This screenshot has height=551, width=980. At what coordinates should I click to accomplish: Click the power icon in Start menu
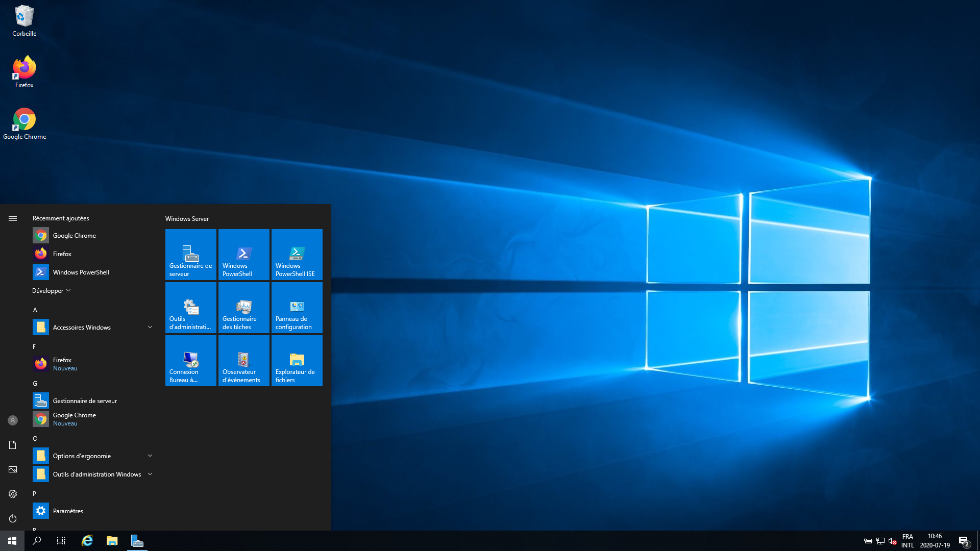pyautogui.click(x=13, y=518)
